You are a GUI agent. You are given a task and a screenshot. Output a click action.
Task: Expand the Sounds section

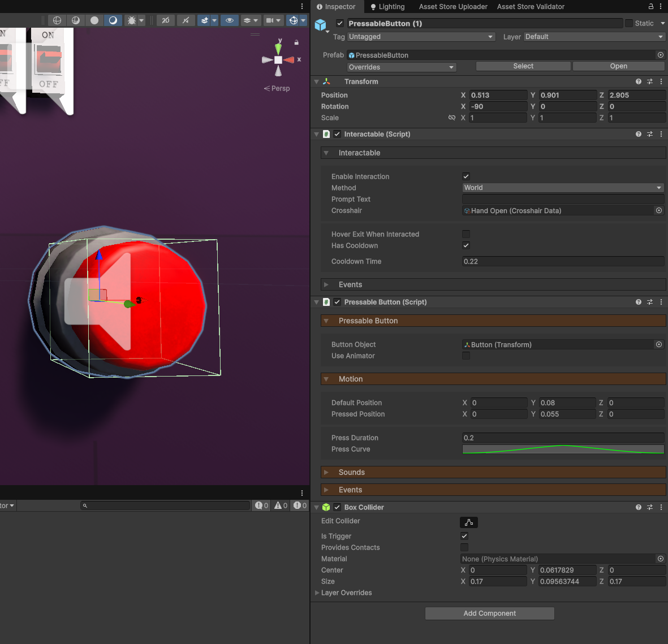click(x=351, y=472)
